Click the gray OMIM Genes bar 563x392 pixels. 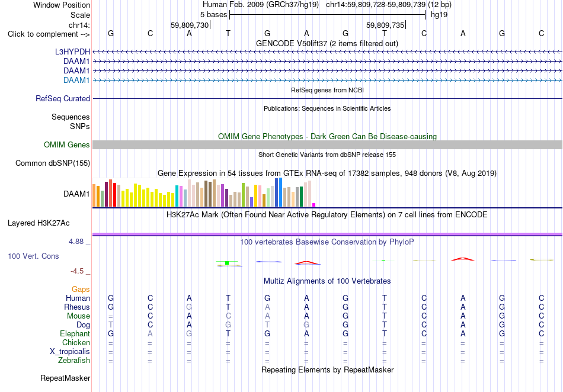pyautogui.click(x=327, y=144)
